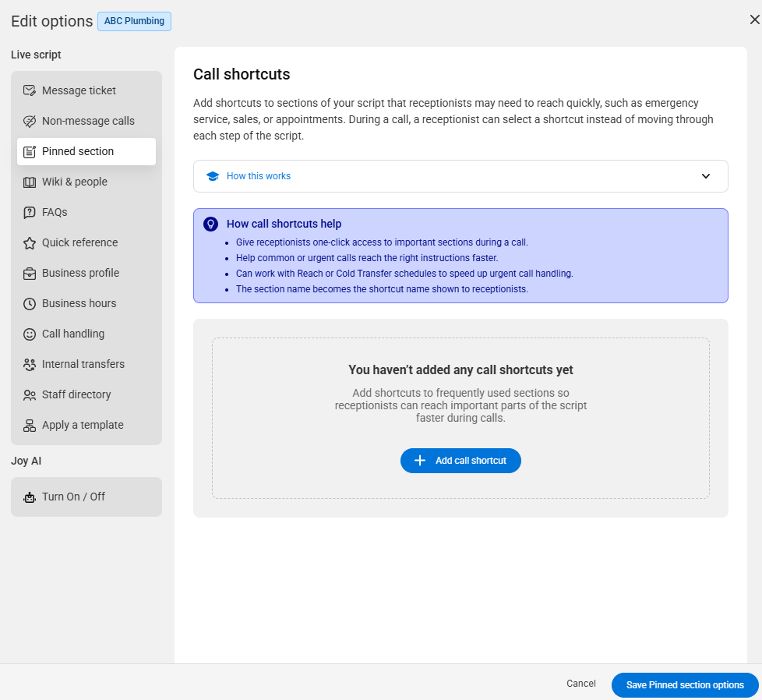Expand the How this works chevron
This screenshot has width=762, height=700.
click(706, 176)
